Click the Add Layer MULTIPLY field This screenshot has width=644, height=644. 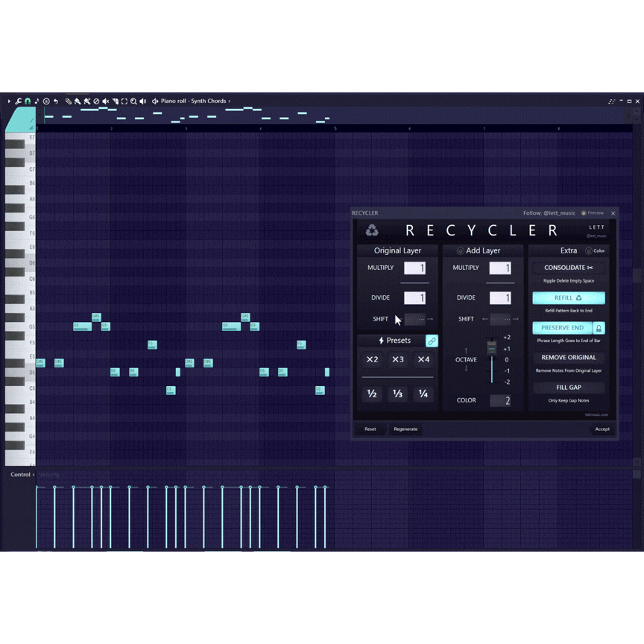click(x=500, y=268)
